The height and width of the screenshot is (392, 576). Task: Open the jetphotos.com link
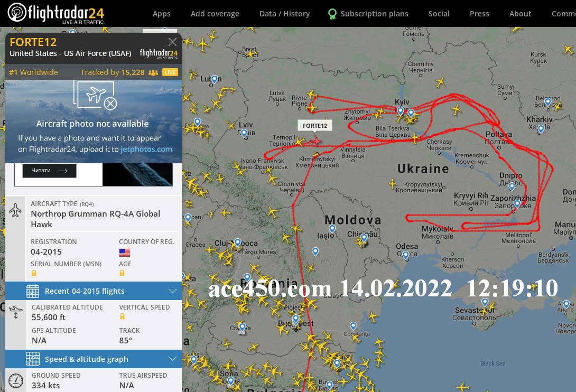click(x=146, y=149)
